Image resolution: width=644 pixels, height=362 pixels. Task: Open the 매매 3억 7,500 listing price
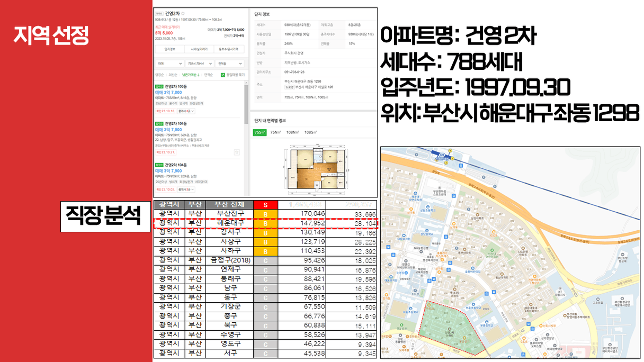click(x=168, y=130)
